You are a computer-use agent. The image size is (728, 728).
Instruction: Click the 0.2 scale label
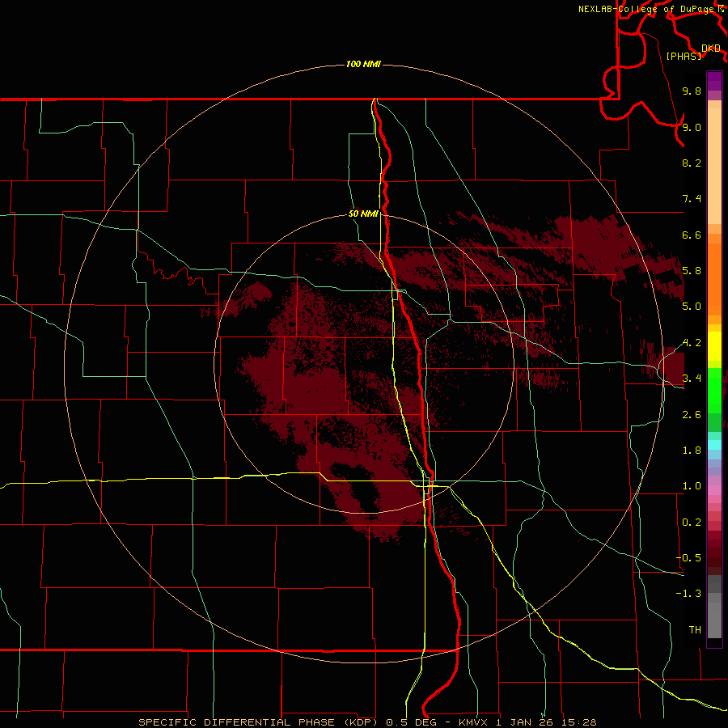[x=692, y=523]
